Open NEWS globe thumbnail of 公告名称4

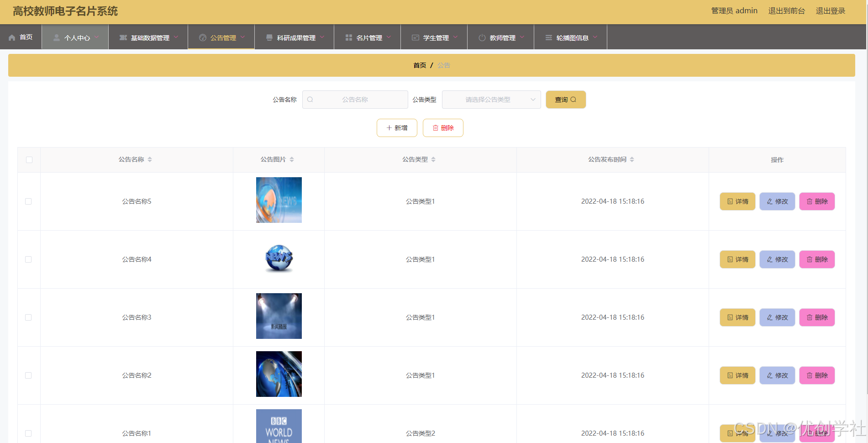tap(279, 258)
